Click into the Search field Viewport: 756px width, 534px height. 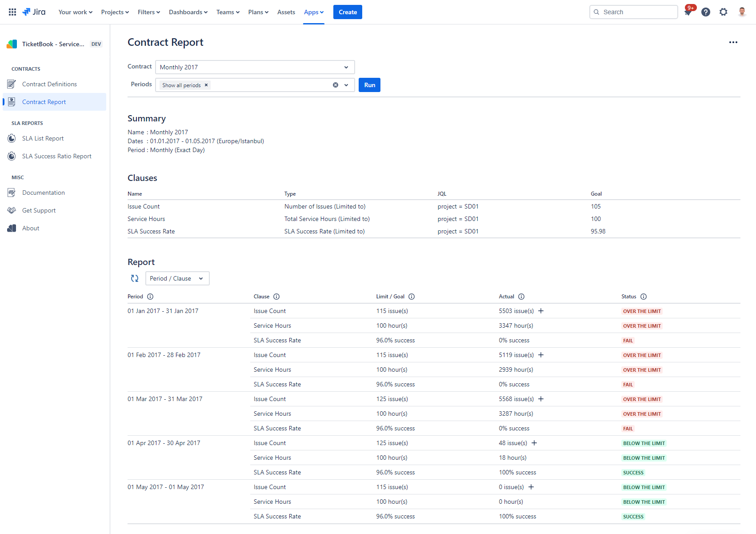(638, 12)
